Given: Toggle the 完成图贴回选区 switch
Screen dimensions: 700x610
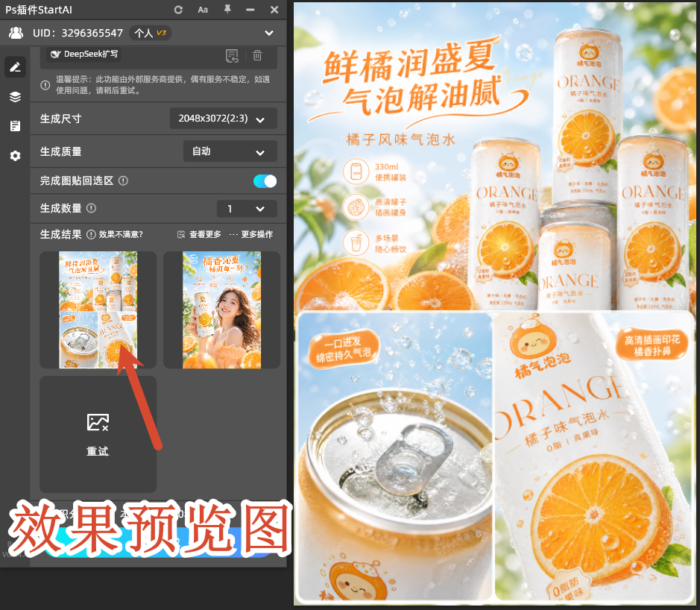Looking at the screenshot, I should point(265,181).
